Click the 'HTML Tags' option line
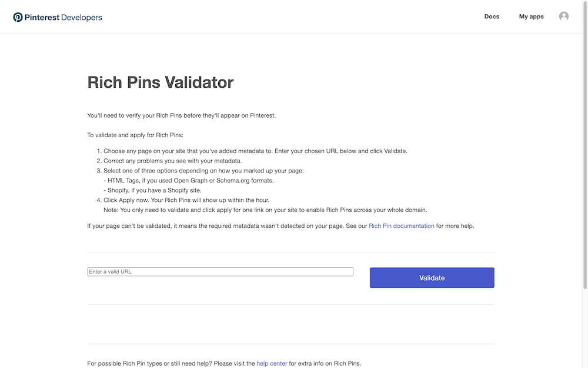 [189, 181]
